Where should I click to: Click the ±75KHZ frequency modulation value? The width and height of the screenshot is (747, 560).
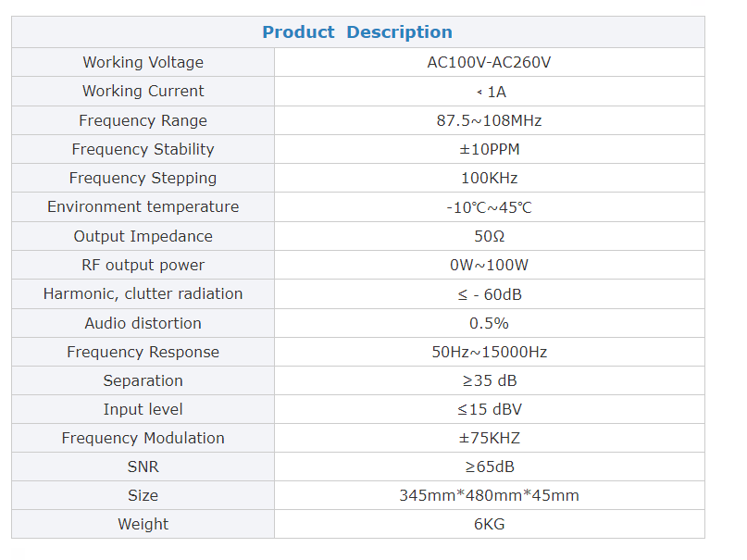pos(489,438)
